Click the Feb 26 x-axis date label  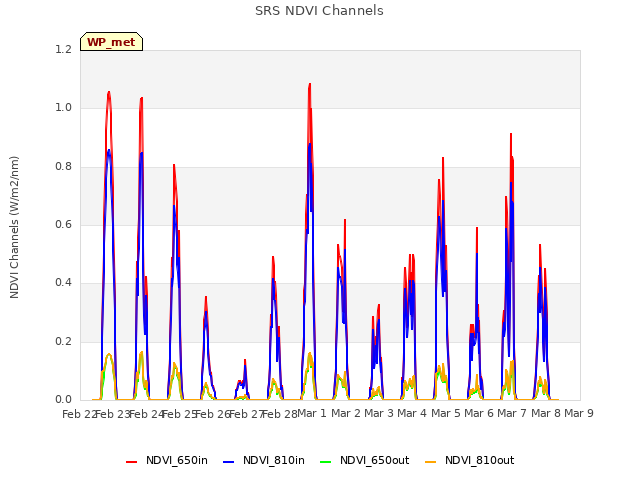point(213,414)
